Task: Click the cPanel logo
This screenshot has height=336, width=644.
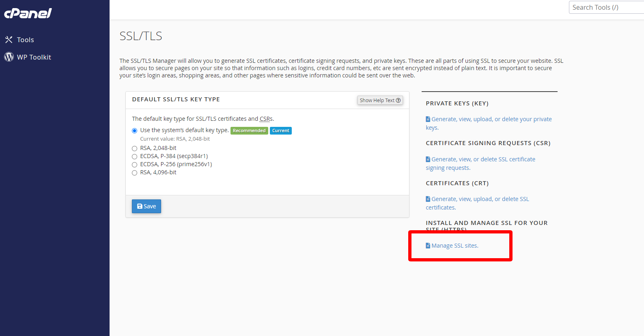Action: click(28, 13)
